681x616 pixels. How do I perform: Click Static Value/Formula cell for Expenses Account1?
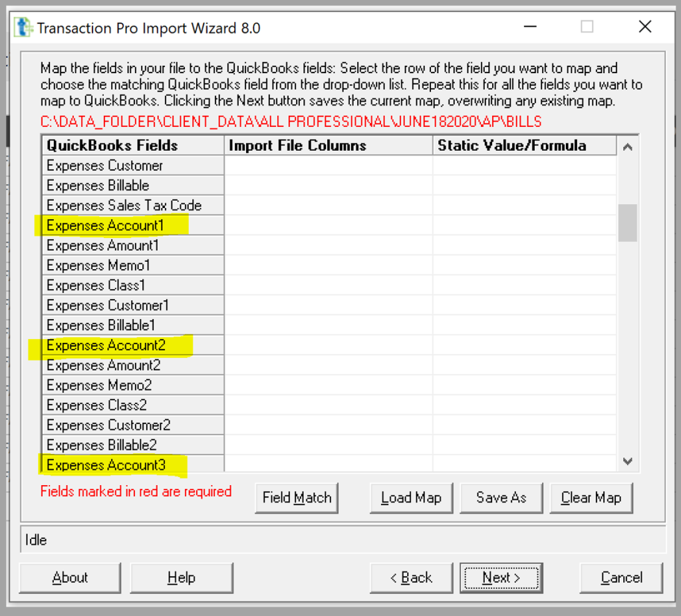point(525,225)
